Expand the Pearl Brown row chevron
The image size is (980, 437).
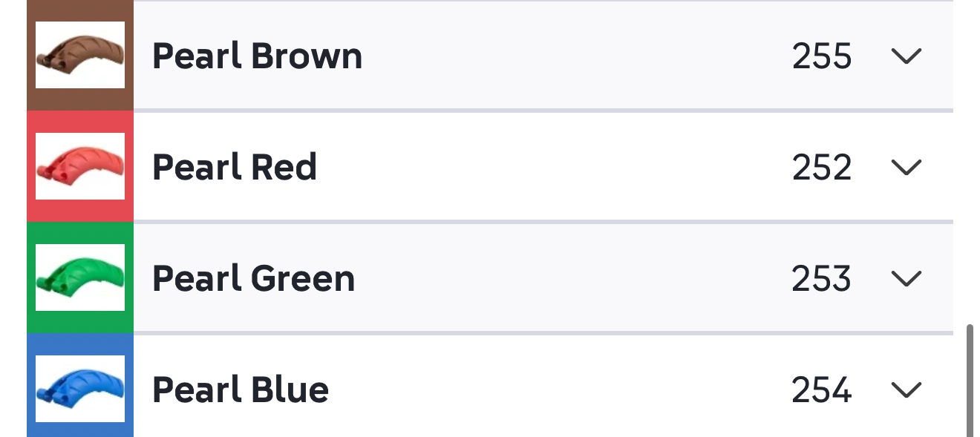906,56
